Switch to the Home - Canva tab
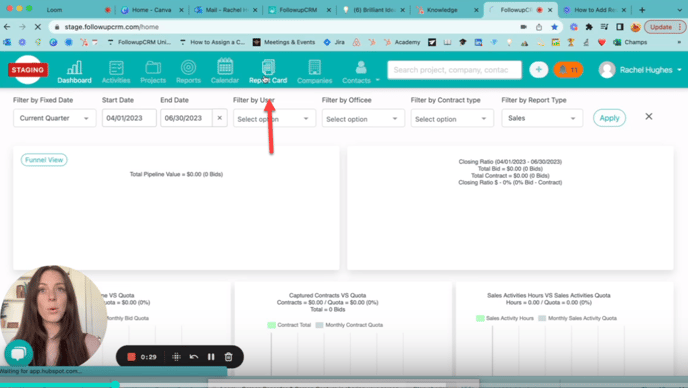The image size is (688, 388). coord(152,10)
